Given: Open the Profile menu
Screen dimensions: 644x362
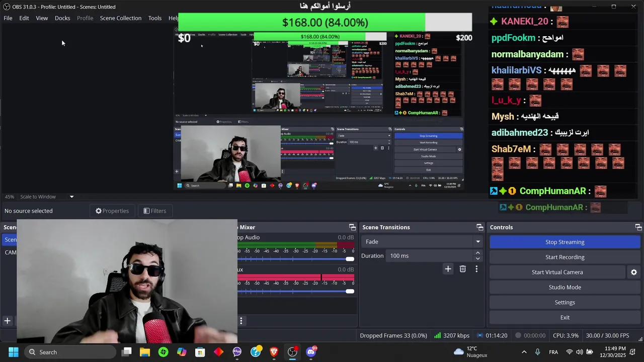Looking at the screenshot, I should click(85, 18).
